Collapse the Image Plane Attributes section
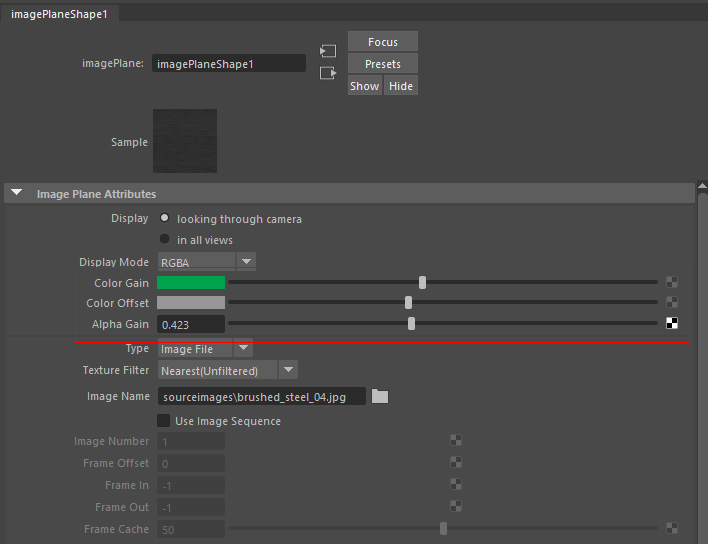This screenshot has height=544, width=708. click(17, 193)
